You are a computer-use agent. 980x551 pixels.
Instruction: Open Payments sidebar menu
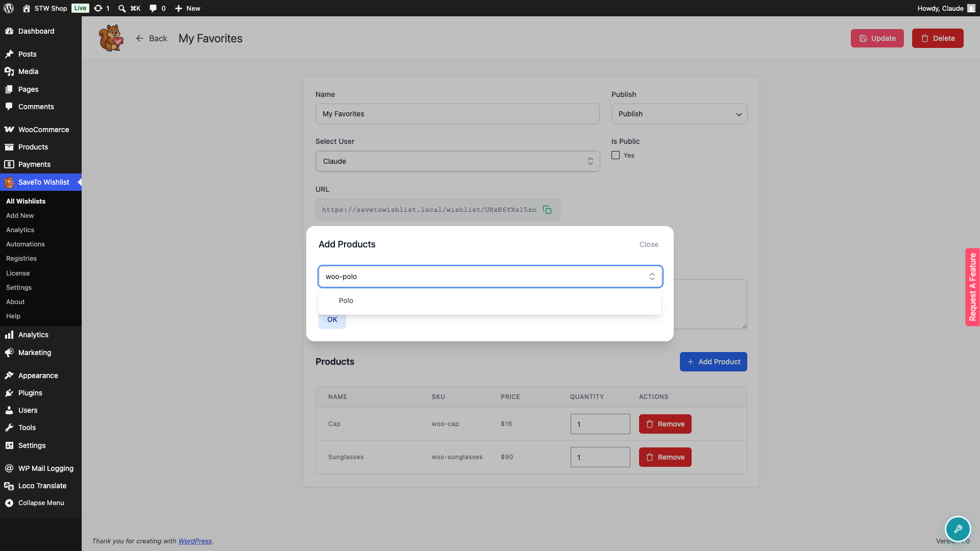tap(41, 164)
